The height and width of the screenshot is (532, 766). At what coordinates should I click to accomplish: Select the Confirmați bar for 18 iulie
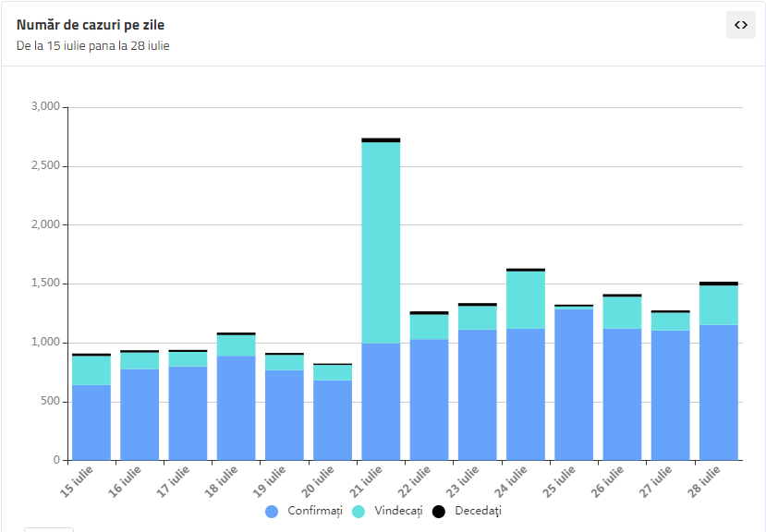point(236,408)
